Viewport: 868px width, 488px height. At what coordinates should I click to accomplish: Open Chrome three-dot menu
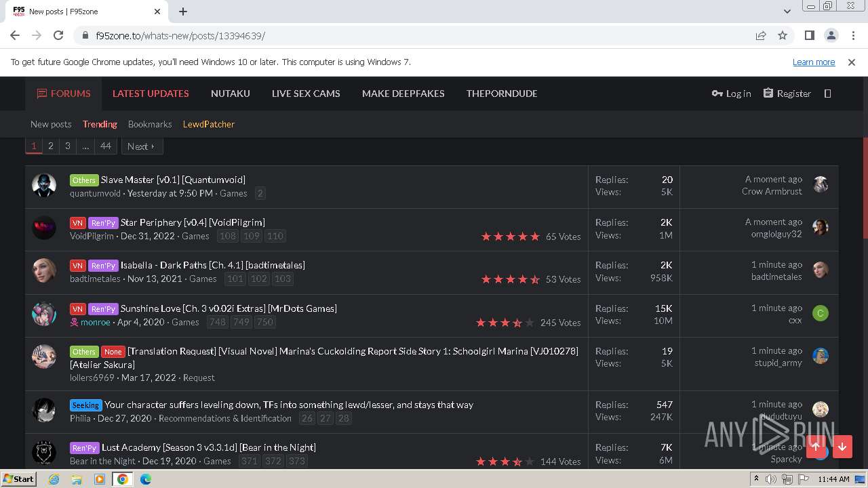point(852,35)
